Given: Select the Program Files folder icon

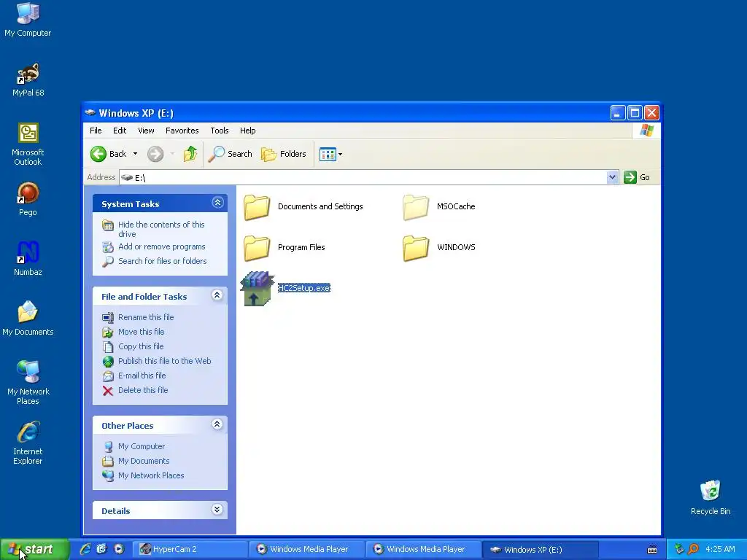Looking at the screenshot, I should (257, 248).
